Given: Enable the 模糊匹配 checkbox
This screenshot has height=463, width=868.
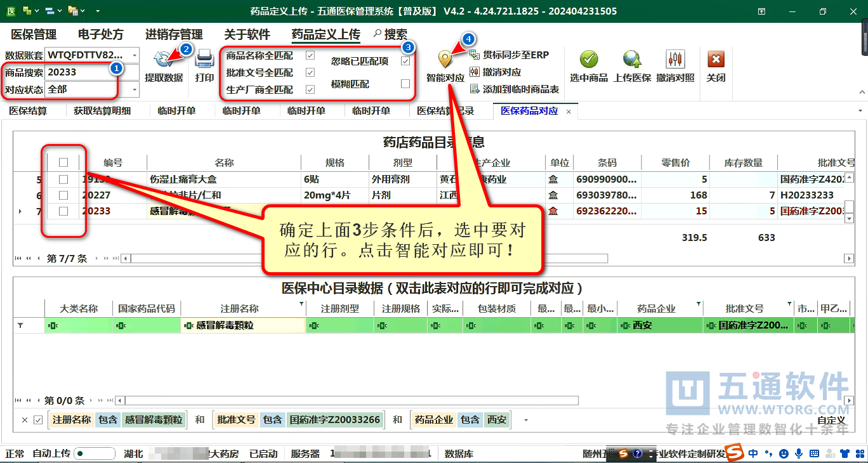Looking at the screenshot, I should coord(405,84).
